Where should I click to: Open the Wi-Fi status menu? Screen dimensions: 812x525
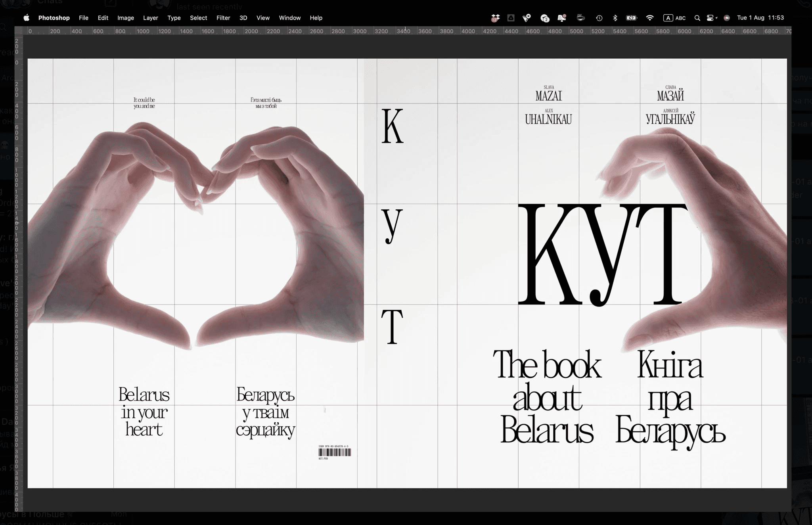coord(649,18)
